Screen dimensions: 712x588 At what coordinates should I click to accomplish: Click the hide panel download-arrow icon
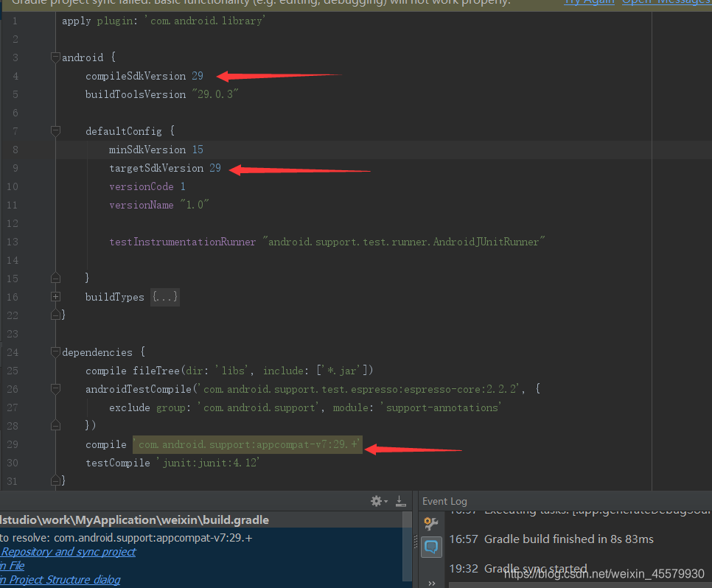pyautogui.click(x=400, y=501)
